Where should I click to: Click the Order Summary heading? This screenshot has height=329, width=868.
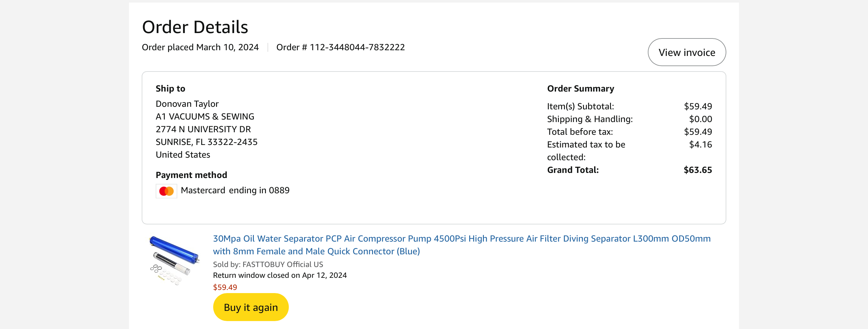[580, 89]
